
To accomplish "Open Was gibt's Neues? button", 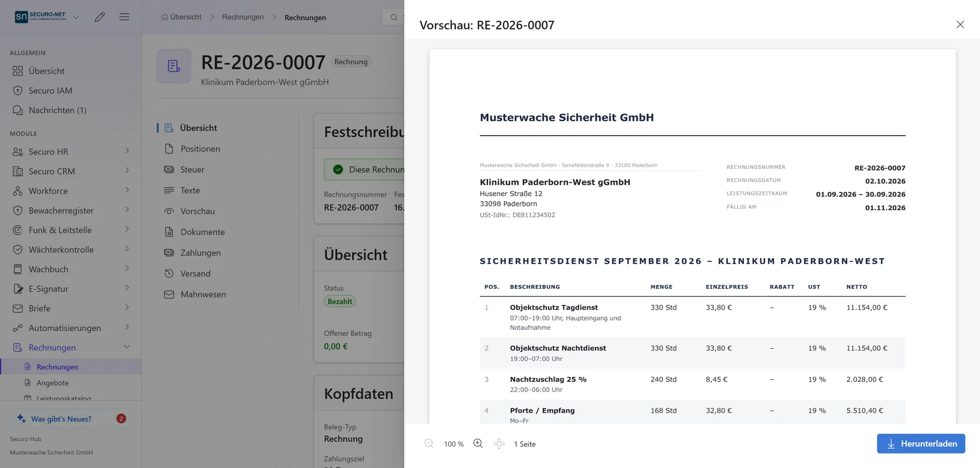I will (71, 419).
